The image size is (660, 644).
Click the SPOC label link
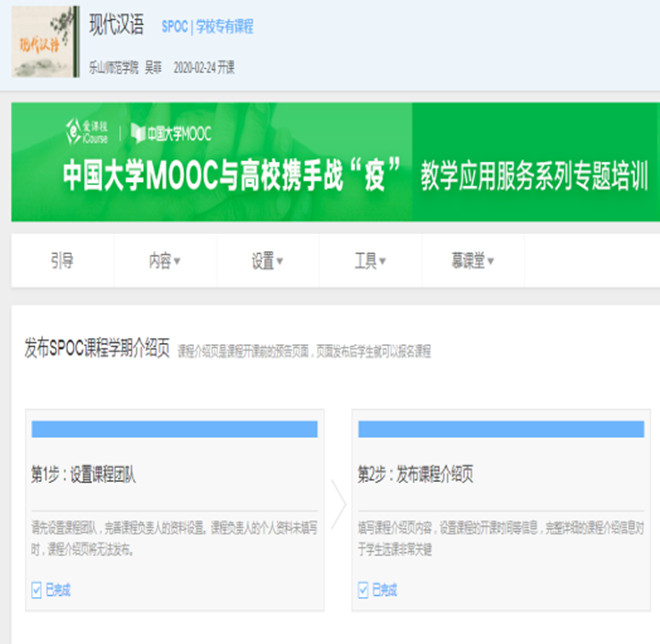(x=174, y=27)
